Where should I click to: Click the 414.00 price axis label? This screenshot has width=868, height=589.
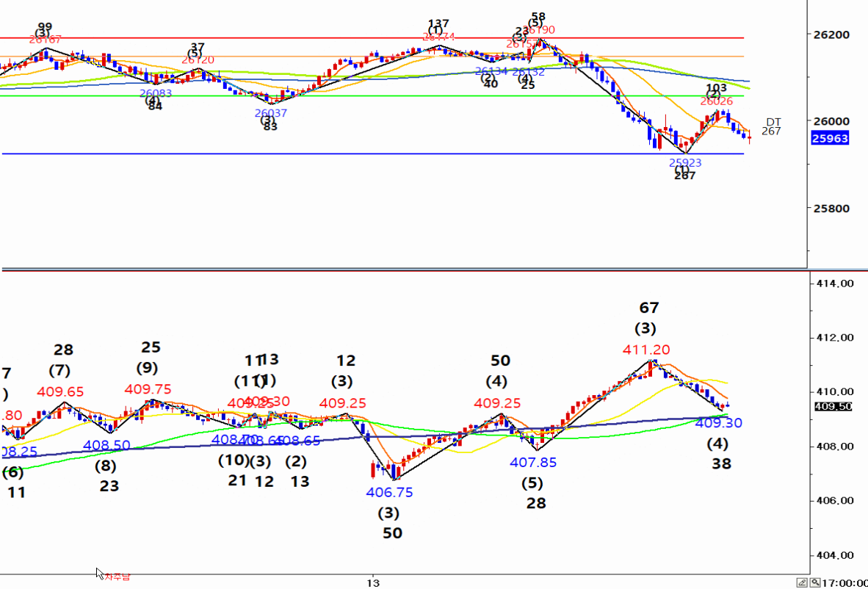(x=834, y=283)
